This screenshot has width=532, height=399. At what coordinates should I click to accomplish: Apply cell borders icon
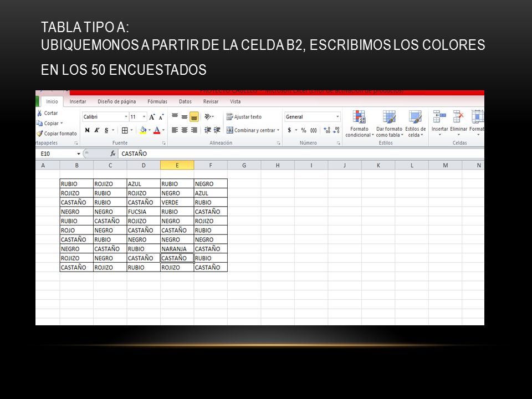(x=125, y=130)
